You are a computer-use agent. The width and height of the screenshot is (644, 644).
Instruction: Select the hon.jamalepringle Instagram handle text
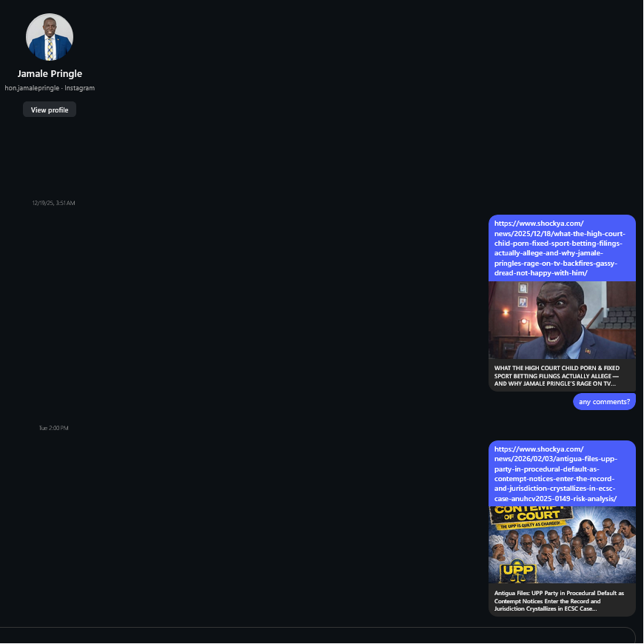click(x=50, y=88)
